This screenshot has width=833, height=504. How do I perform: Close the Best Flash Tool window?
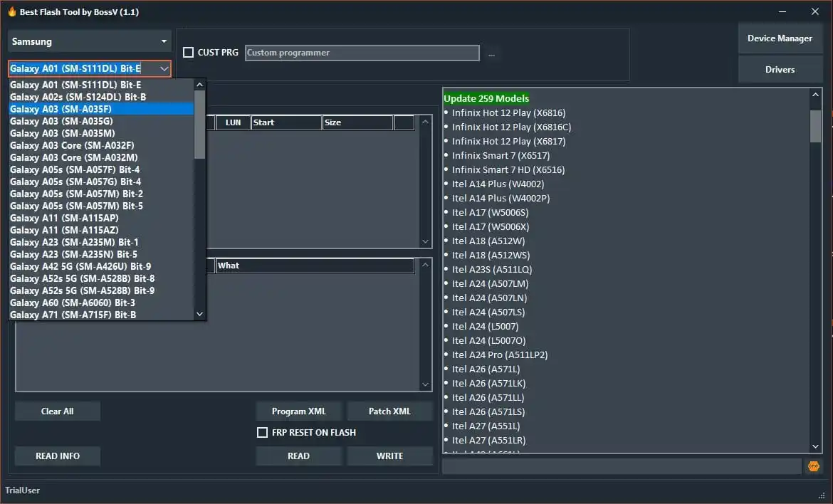coord(815,11)
